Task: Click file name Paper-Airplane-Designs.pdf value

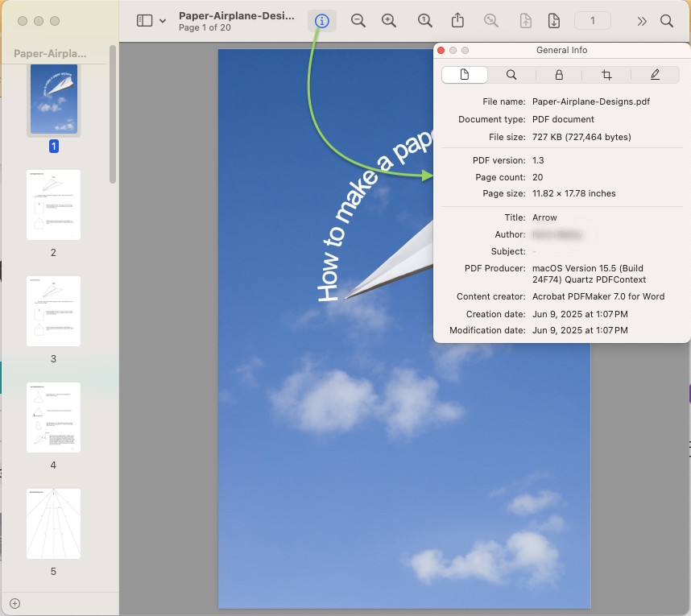Action: (x=591, y=101)
